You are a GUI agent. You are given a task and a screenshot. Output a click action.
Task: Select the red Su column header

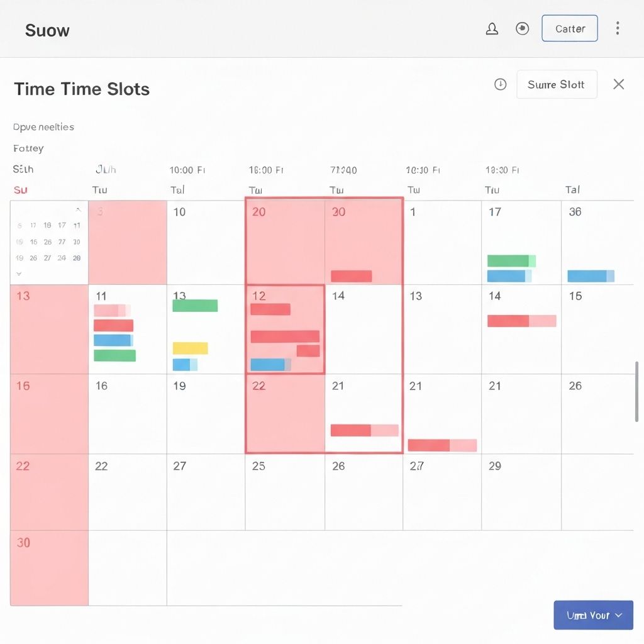click(20, 190)
